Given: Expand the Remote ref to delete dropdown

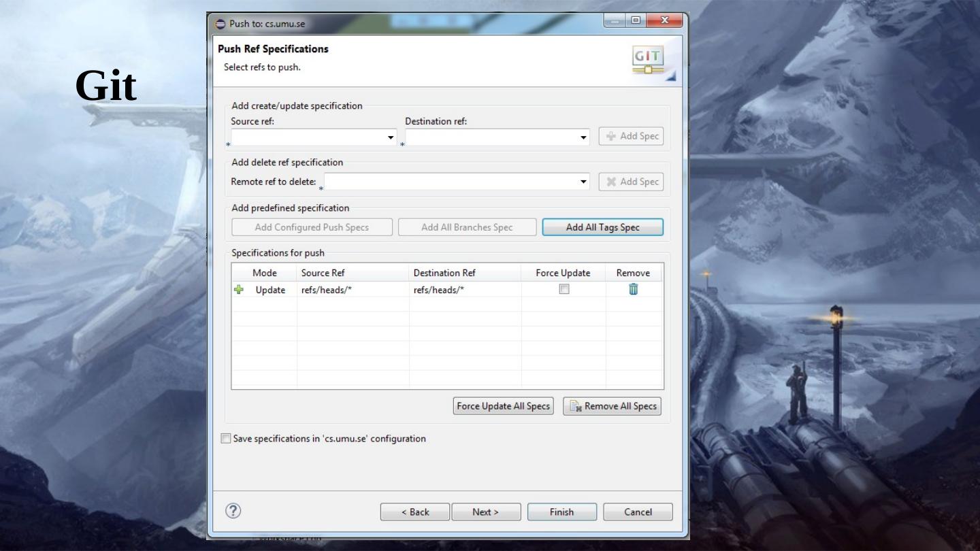Looking at the screenshot, I should [x=584, y=182].
